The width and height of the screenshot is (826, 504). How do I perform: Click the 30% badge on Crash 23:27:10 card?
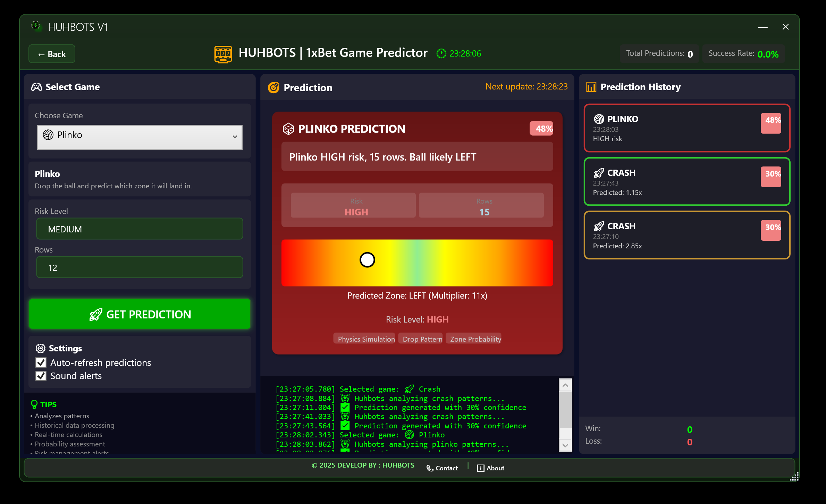771,230
